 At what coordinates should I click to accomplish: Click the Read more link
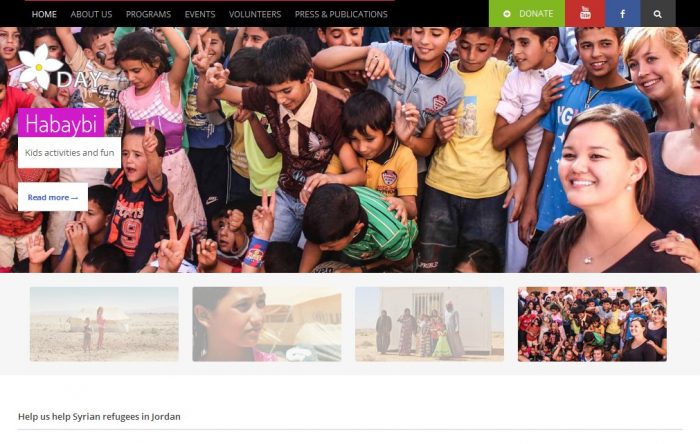point(53,197)
